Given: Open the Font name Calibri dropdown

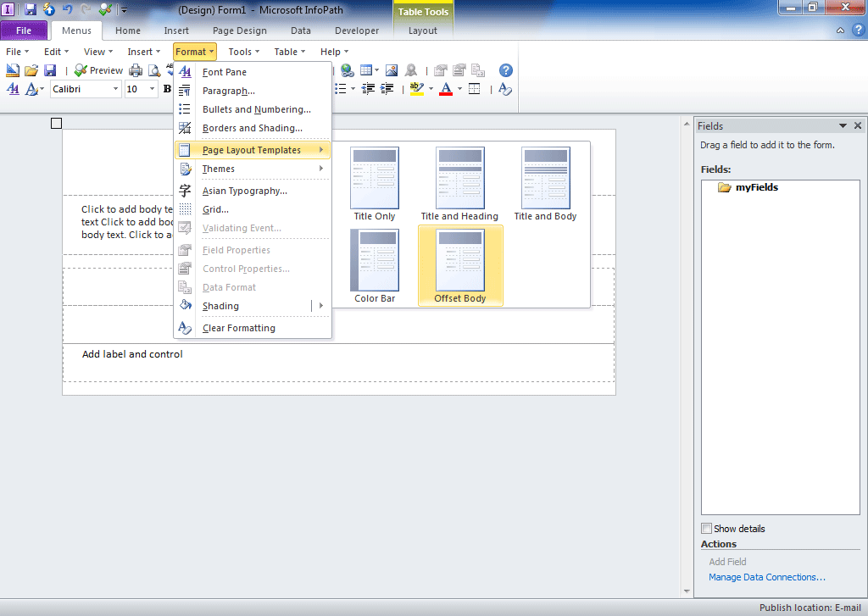Looking at the screenshot, I should pyautogui.click(x=115, y=89).
